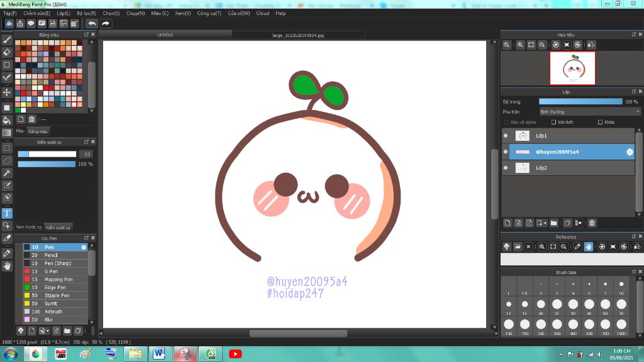Hide the Lớp2 layer
644x362 pixels.
(506, 168)
